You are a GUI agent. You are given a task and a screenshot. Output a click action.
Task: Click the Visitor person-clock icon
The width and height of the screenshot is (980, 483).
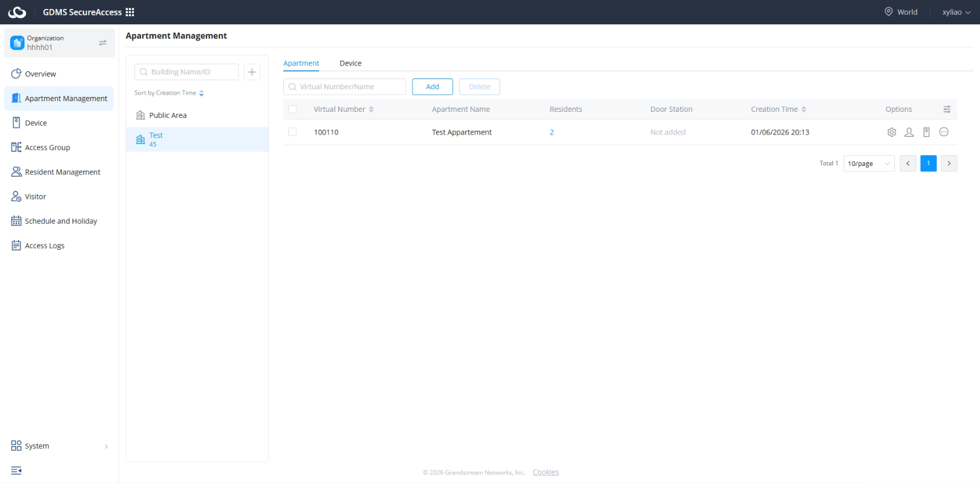[x=16, y=196]
